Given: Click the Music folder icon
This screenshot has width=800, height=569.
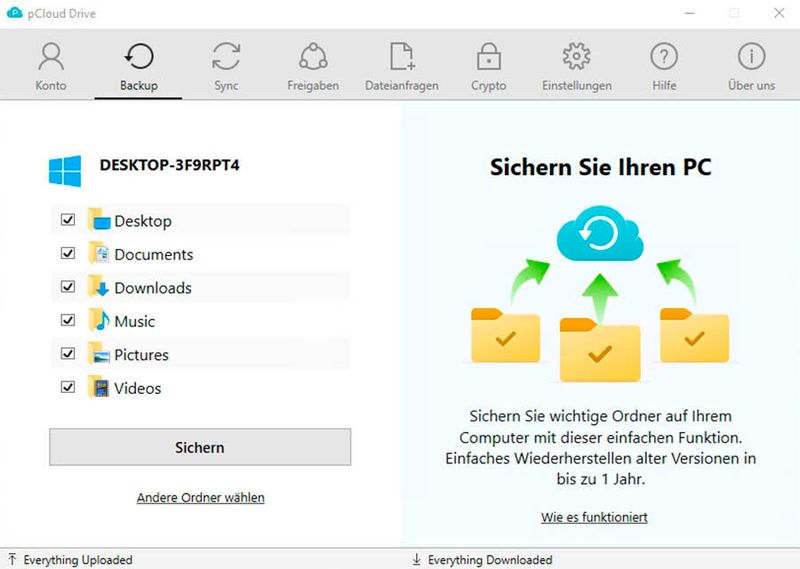Looking at the screenshot, I should pos(99,320).
